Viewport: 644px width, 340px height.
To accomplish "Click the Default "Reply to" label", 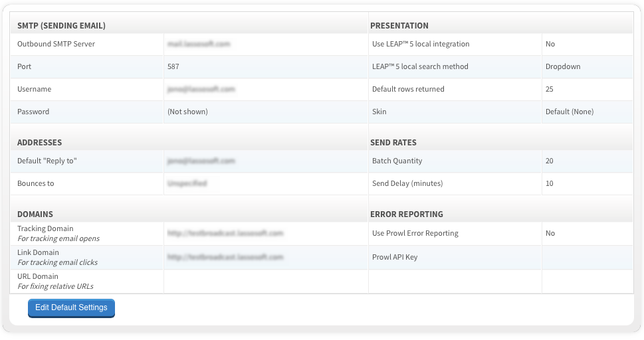I will 47,161.
